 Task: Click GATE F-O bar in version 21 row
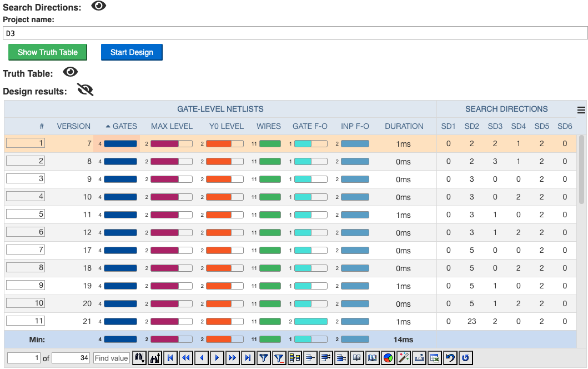311,322
